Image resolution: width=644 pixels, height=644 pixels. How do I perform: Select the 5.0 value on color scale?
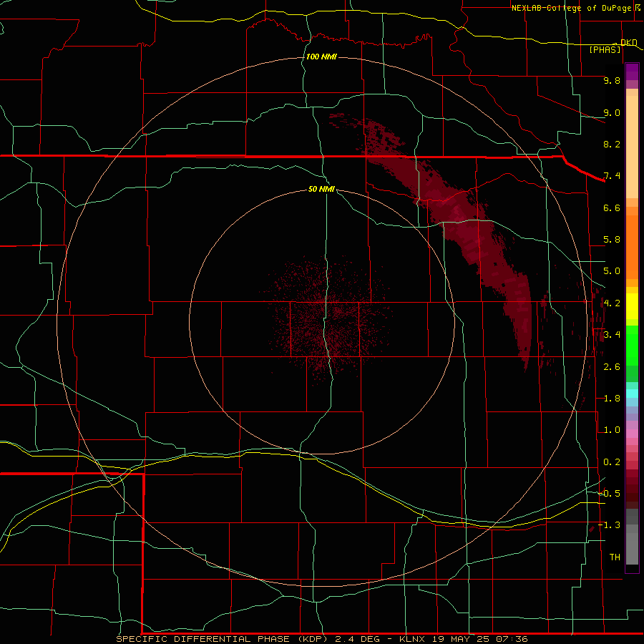pos(612,271)
